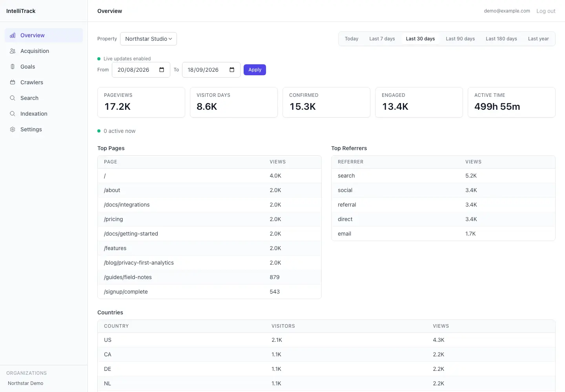Click the Overview bar chart icon
565x392 pixels.
[x=13, y=35]
